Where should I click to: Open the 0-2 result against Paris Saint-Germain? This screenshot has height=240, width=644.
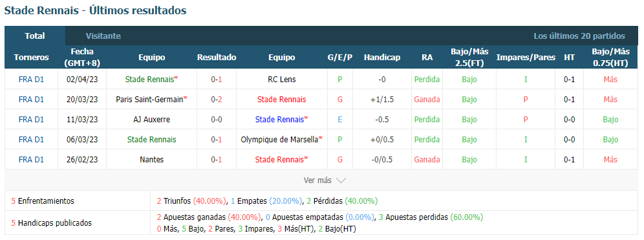pos(217,99)
